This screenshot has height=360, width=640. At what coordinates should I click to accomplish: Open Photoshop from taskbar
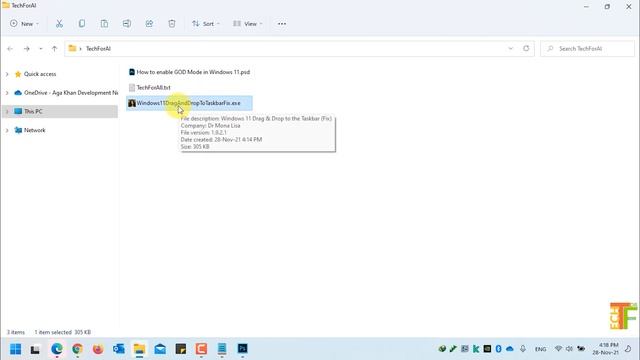[242, 349]
